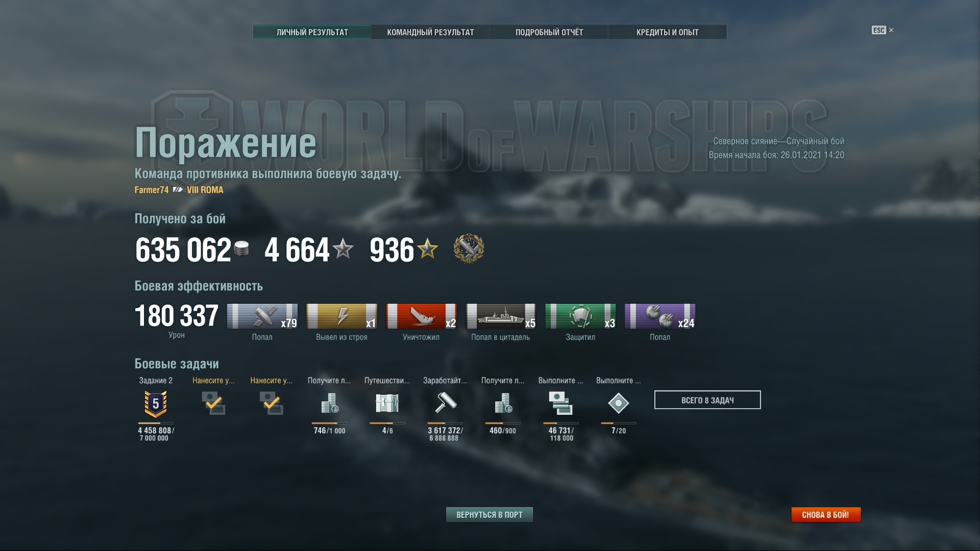The width and height of the screenshot is (980, 551).
Task: Click the 7/20 diamond mission icon
Action: pyautogui.click(x=618, y=404)
